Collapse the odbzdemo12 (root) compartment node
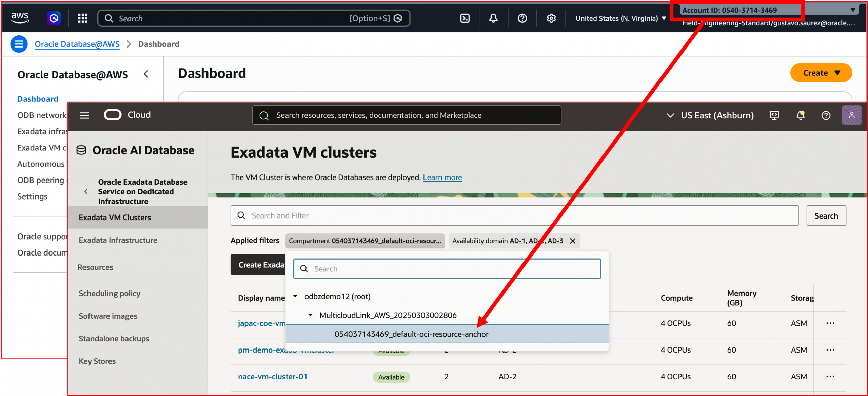Viewport: 868px width, 396px height. point(295,296)
